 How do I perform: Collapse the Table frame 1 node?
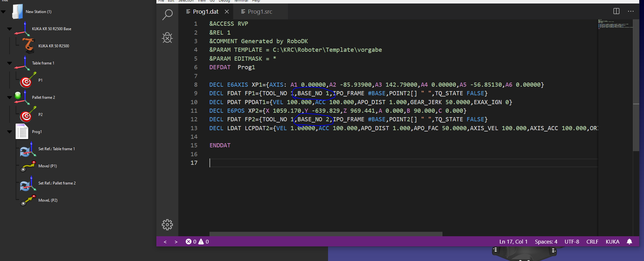10,63
